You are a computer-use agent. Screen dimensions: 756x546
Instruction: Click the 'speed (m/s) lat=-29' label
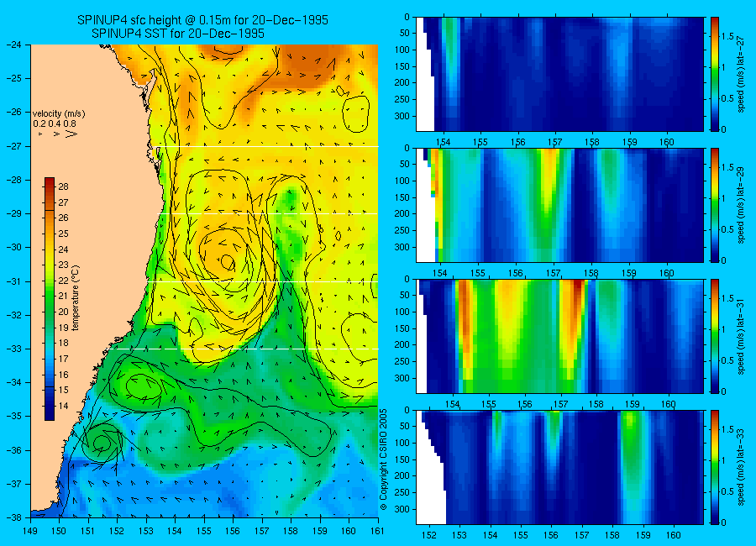(x=742, y=205)
